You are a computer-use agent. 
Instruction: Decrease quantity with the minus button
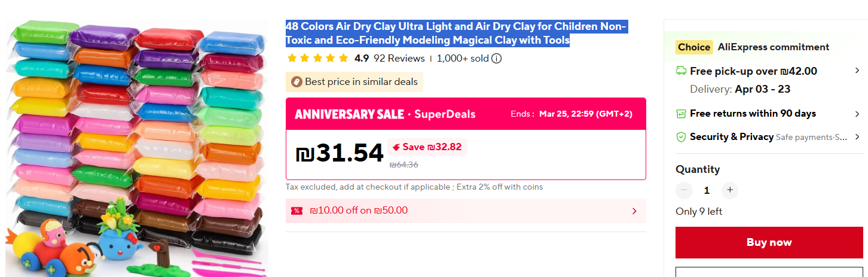[684, 190]
